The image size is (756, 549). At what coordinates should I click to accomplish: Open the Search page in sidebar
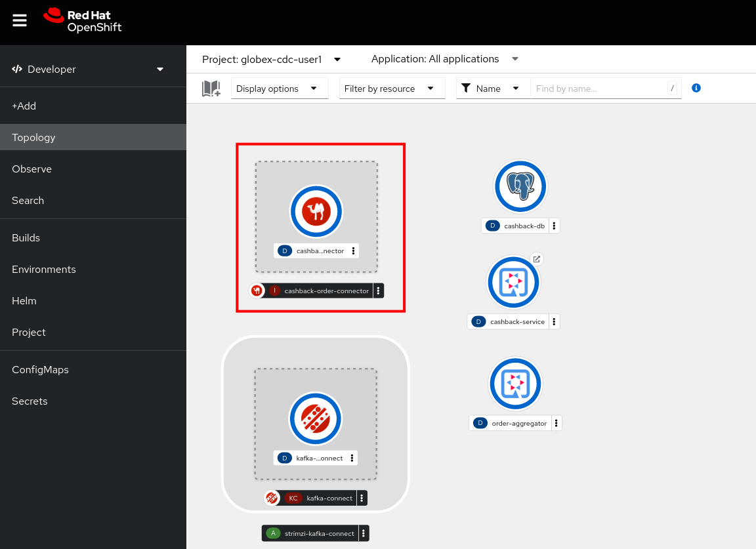[x=93, y=201]
